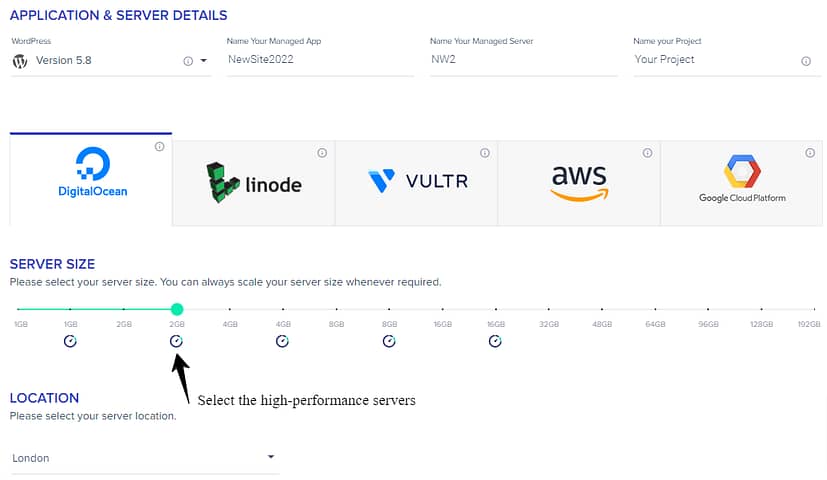Click the green server size slider handle
827x480 pixels.
tap(177, 309)
